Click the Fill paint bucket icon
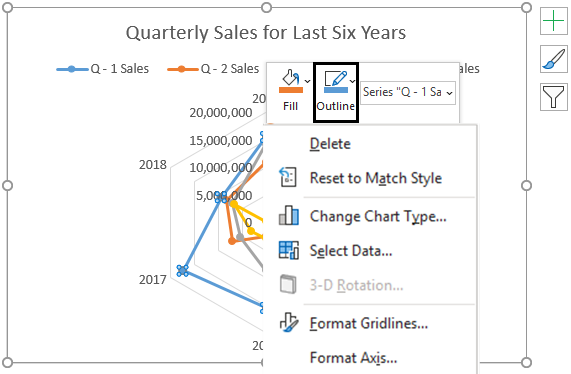The width and height of the screenshot is (571, 374). point(290,77)
